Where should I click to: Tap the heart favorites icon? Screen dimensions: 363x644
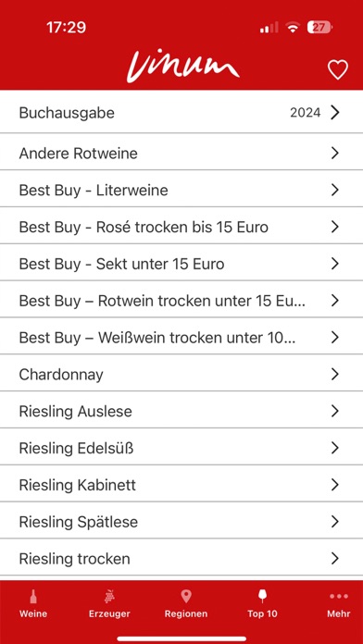pos(337,69)
